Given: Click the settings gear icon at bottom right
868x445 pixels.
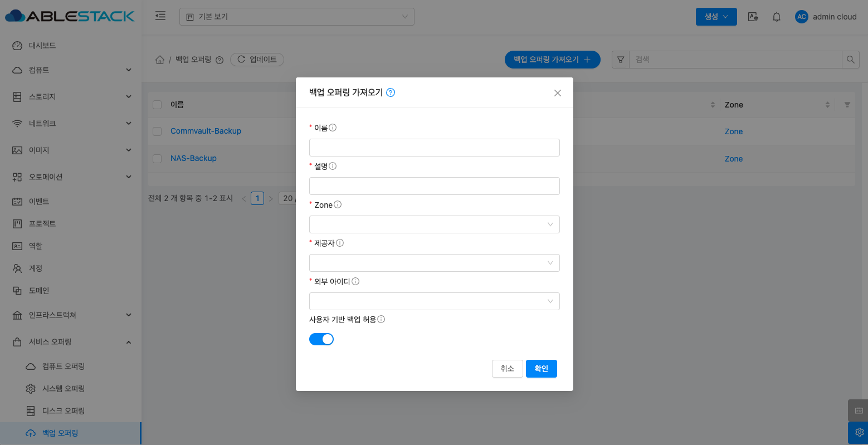Looking at the screenshot, I should click(x=859, y=432).
